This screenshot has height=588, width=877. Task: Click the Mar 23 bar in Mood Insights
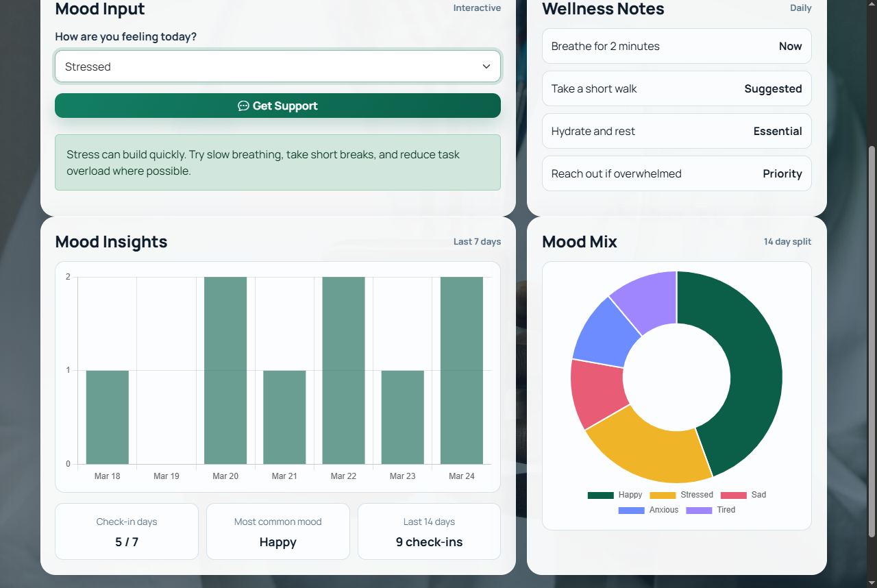(x=402, y=417)
